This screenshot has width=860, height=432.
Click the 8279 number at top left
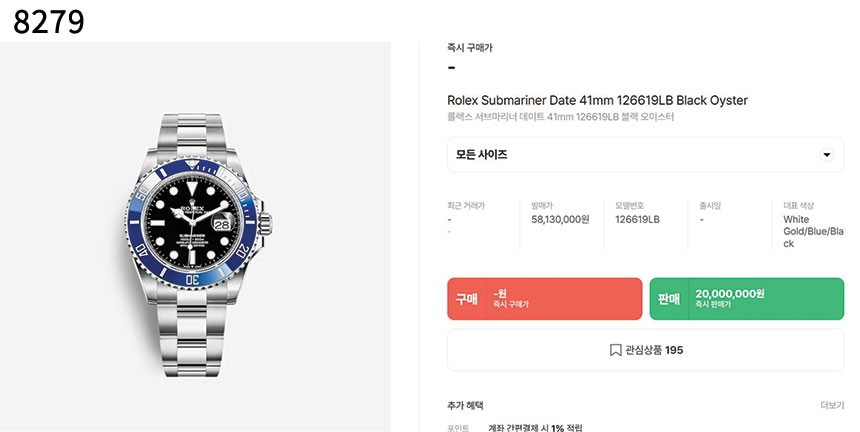coord(49,22)
